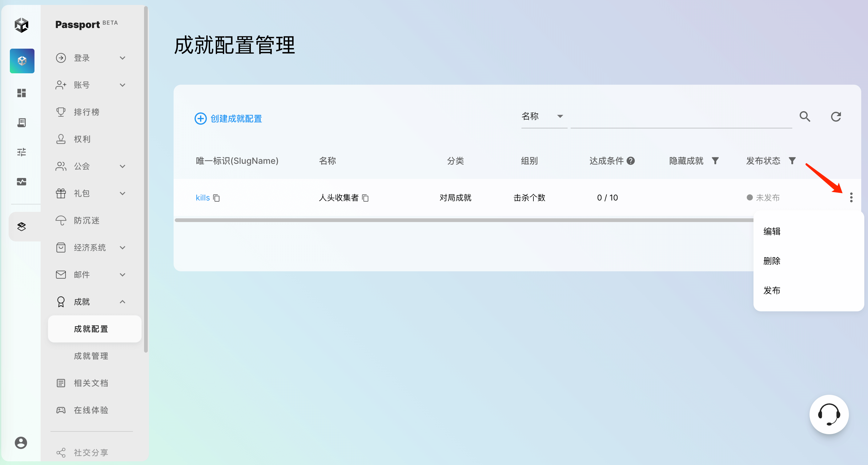Viewport: 868px width, 465px height.
Task: Click the search magnifier icon
Action: pyautogui.click(x=805, y=117)
